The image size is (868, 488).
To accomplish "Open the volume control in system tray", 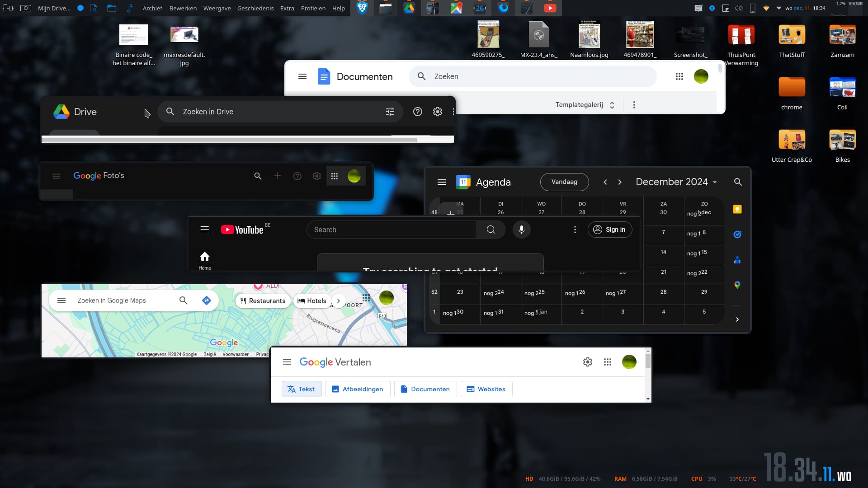I will (739, 8).
